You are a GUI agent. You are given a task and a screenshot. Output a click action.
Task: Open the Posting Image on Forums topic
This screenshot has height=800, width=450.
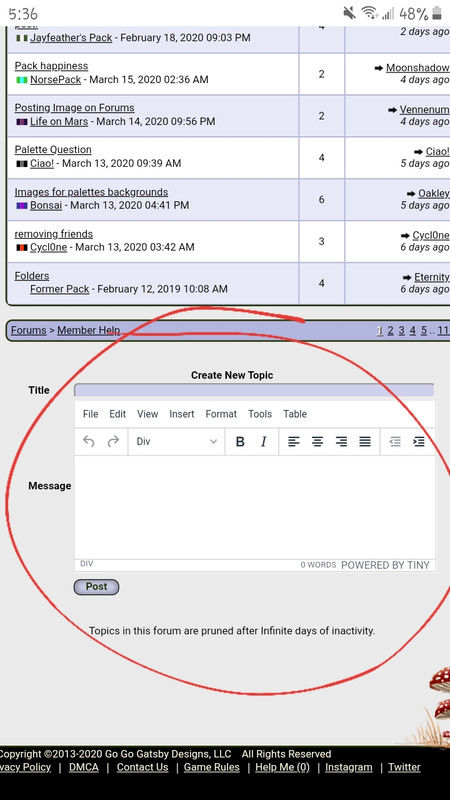point(74,108)
